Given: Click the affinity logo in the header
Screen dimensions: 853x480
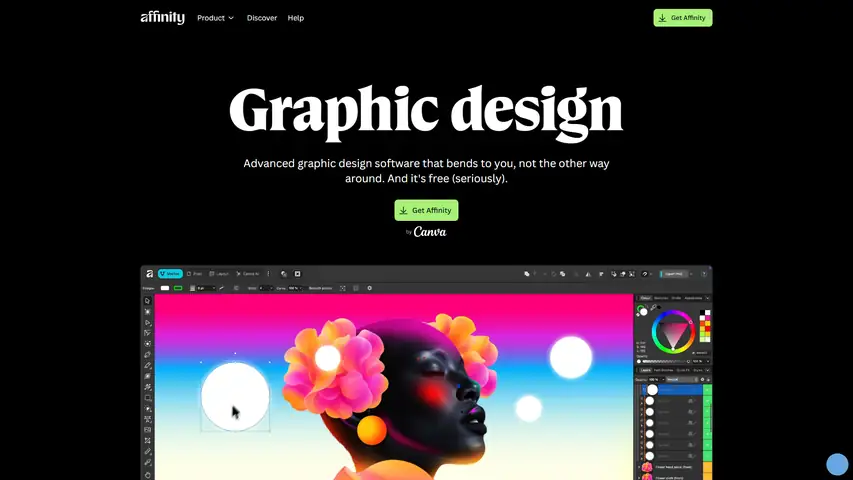Looking at the screenshot, I should click(163, 18).
